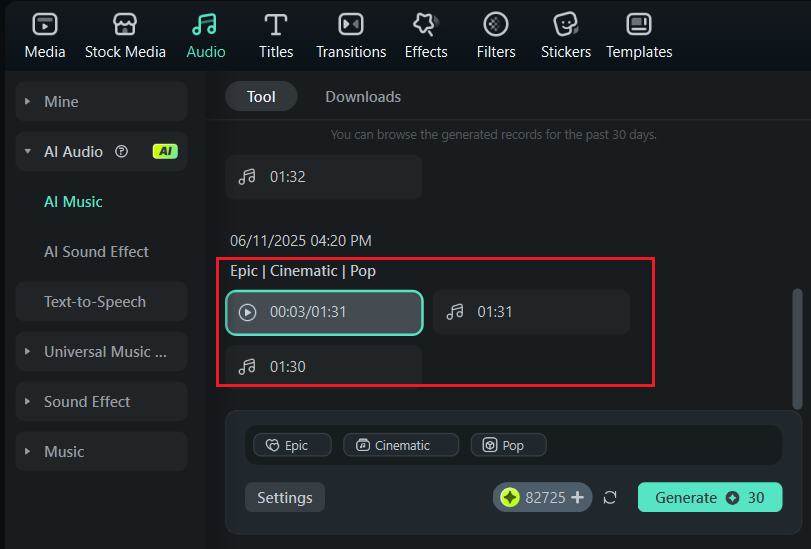
Task: Click the Epic | Cinematic | Pop heading
Action: point(303,271)
